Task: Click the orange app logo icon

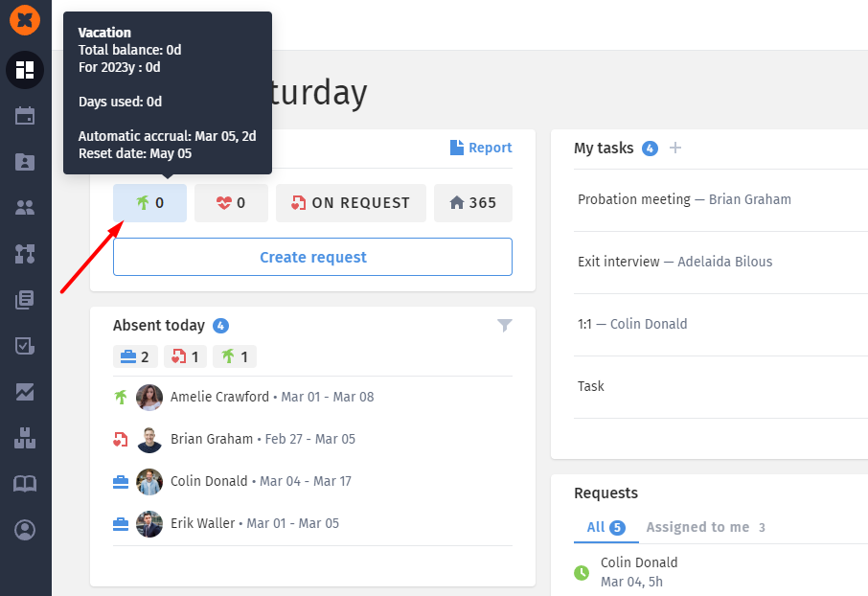Action: 25,20
